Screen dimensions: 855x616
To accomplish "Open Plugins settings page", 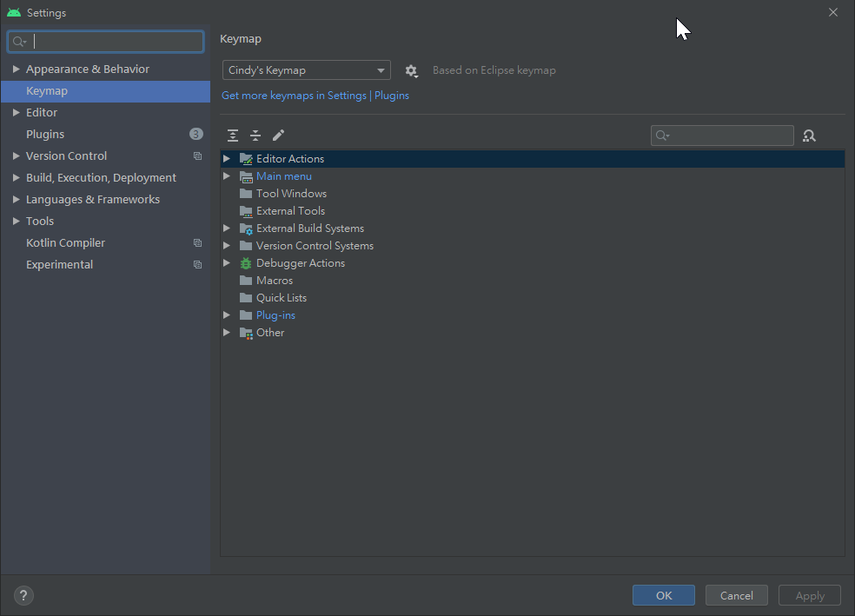I will [x=105, y=134].
